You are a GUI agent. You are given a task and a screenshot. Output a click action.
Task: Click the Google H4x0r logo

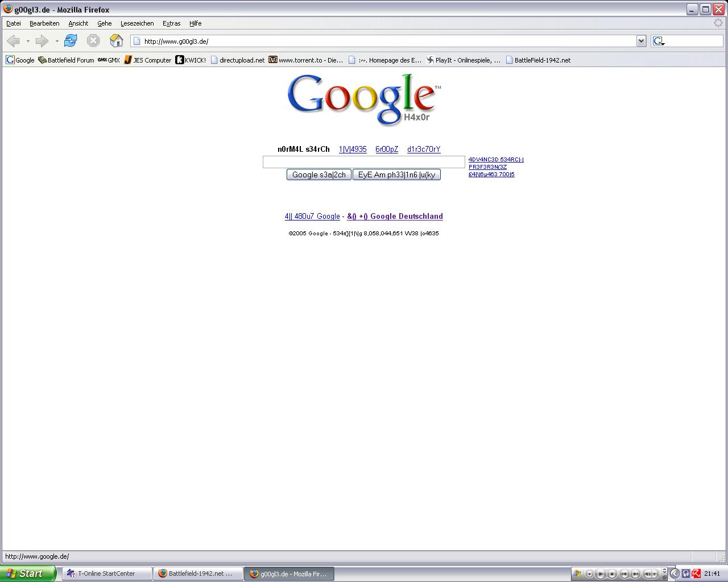point(363,100)
